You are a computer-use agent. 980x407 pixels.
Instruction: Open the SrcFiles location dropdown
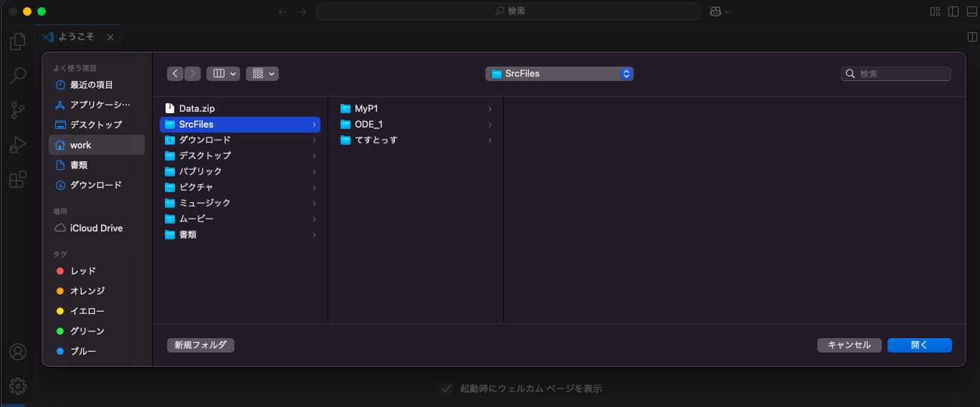(x=559, y=74)
